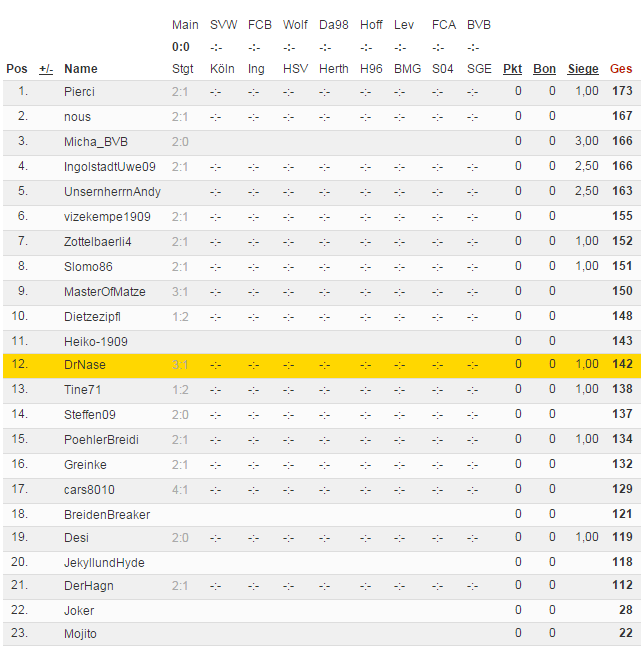Click Joker's total of 28 points
Image resolution: width=642 pixels, height=653 pixels.
tap(625, 610)
